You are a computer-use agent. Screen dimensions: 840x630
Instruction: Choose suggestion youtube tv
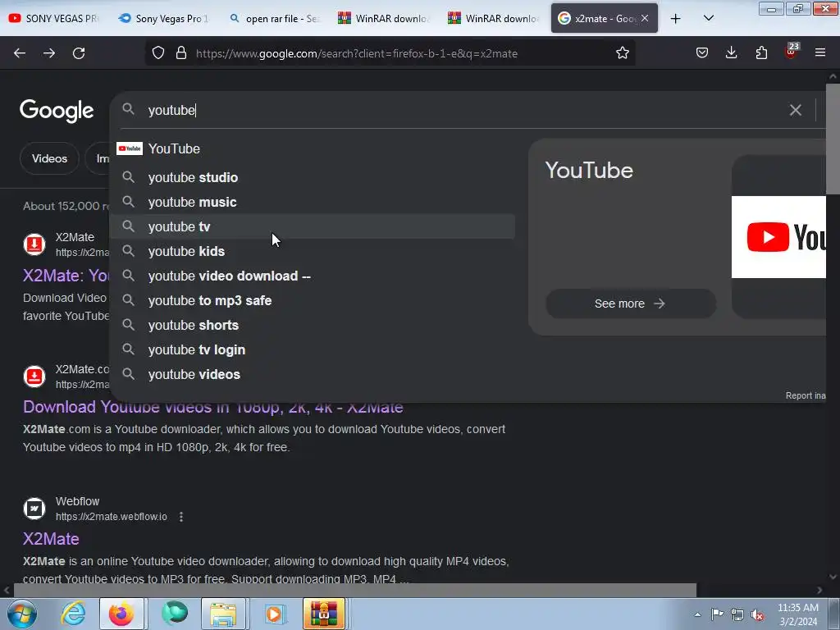313,226
